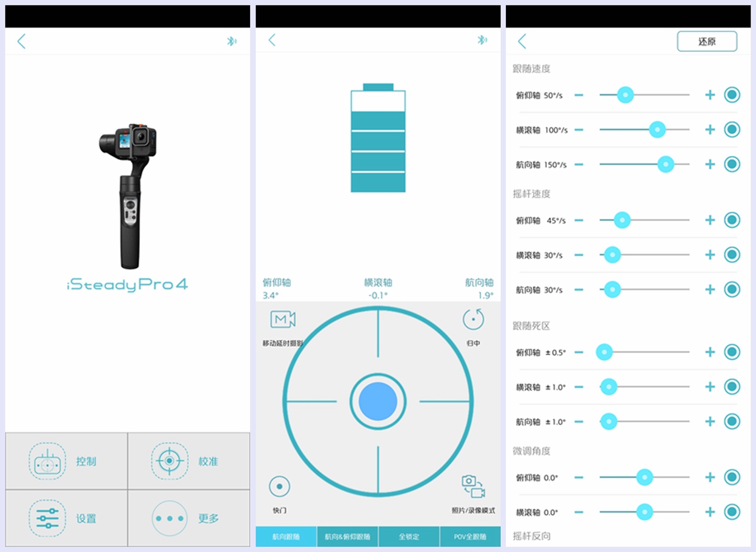756x552 pixels.
Task: Decrease 航向轴 ±1.0° dead zone with minus
Action: tap(579, 421)
